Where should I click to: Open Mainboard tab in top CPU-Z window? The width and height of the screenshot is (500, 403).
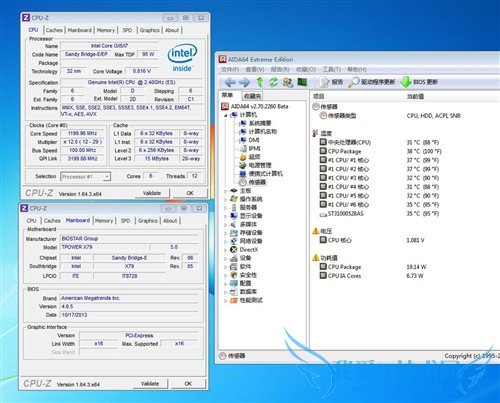80,30
